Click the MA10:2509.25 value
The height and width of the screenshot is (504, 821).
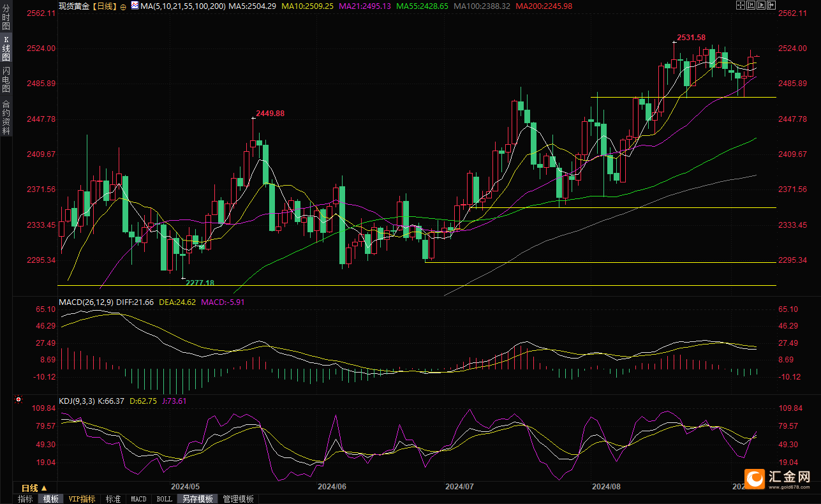point(308,6)
